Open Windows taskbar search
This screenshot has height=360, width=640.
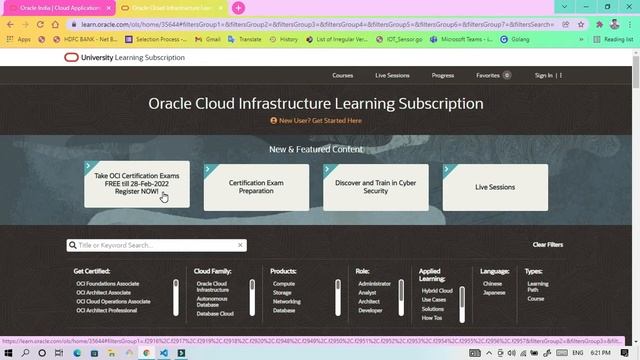25,353
